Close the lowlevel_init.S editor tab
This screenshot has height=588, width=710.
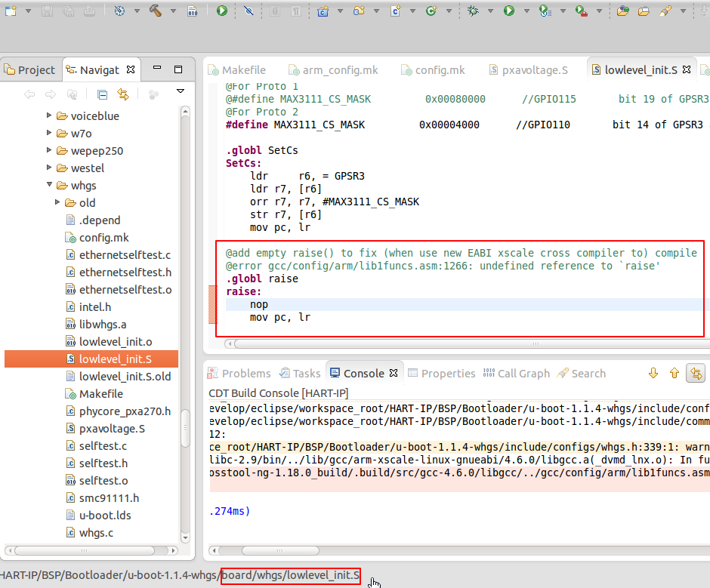pyautogui.click(x=687, y=69)
